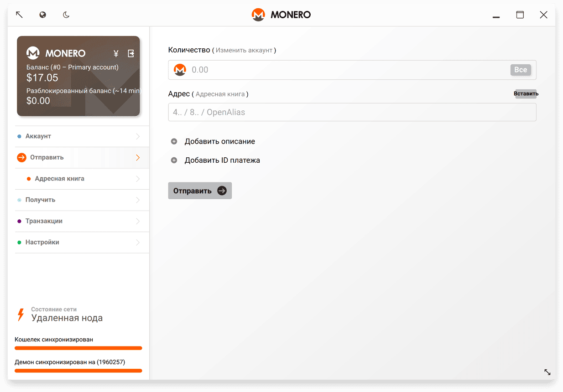Click the logout icon on wallet card

coord(131,53)
